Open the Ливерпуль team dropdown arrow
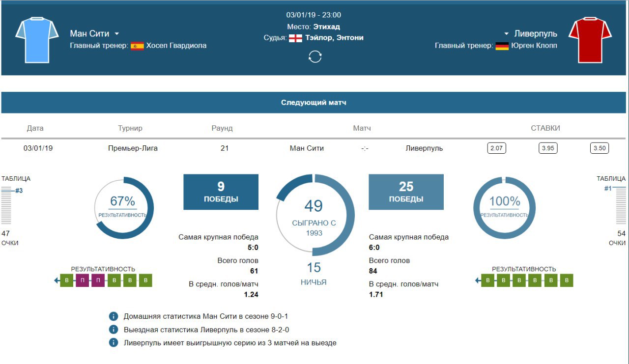 [x=506, y=34]
